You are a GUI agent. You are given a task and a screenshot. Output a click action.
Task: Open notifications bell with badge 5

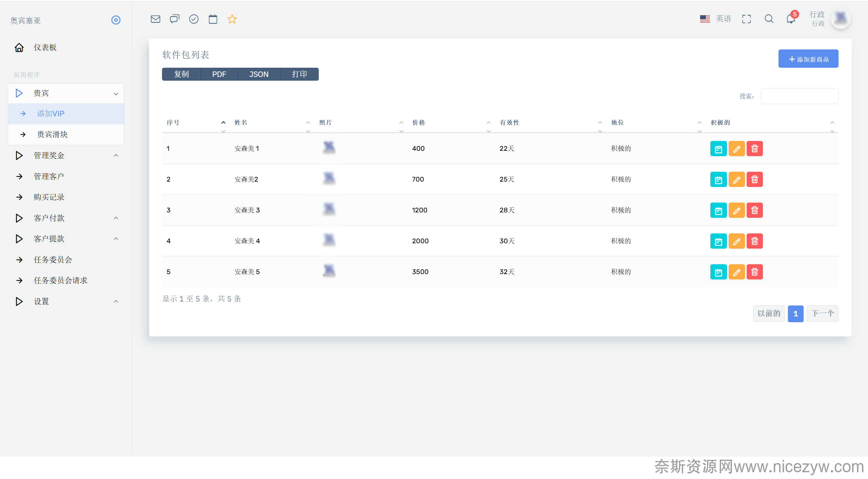pos(791,18)
